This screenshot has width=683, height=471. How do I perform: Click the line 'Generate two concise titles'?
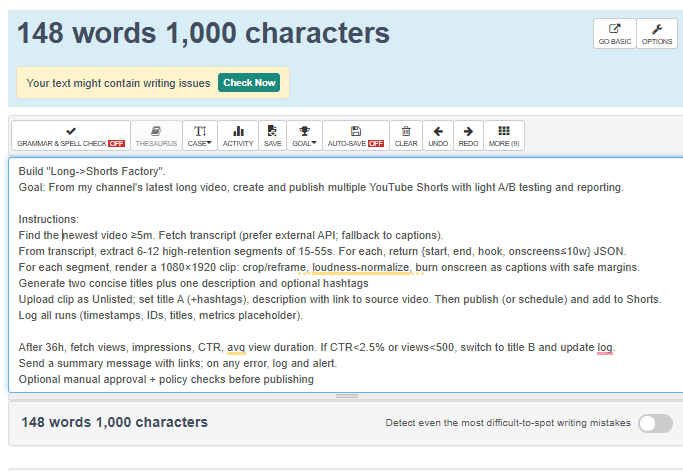[x=193, y=283]
